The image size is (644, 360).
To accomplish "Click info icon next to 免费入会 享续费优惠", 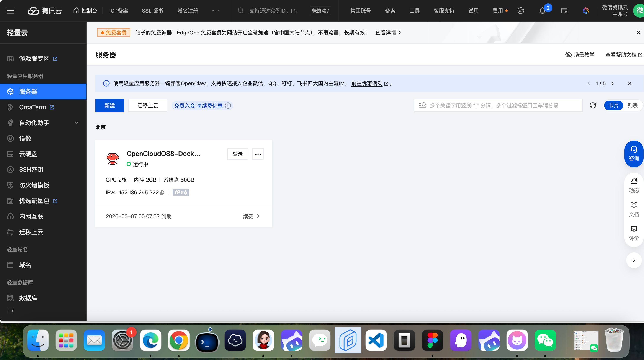I will [228, 105].
